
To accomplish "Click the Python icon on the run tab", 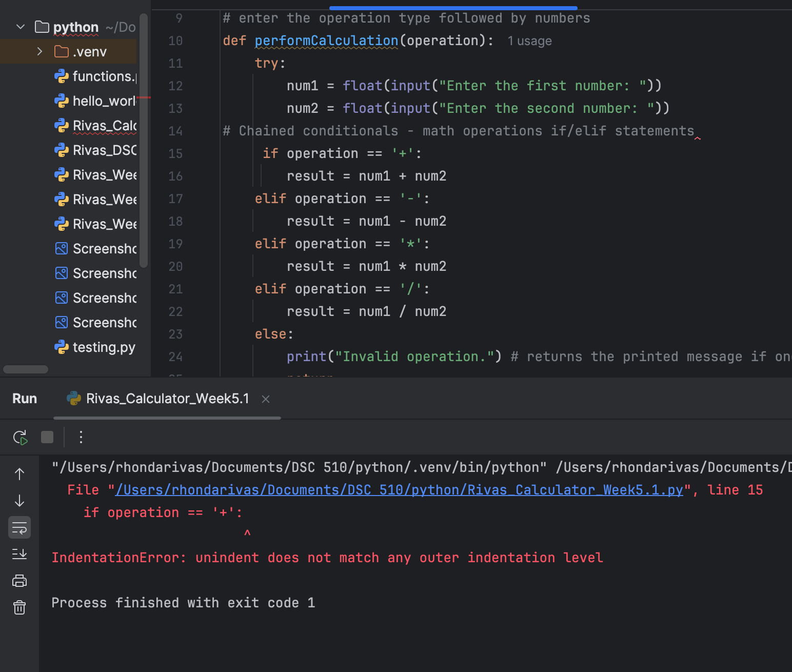I will pos(73,398).
